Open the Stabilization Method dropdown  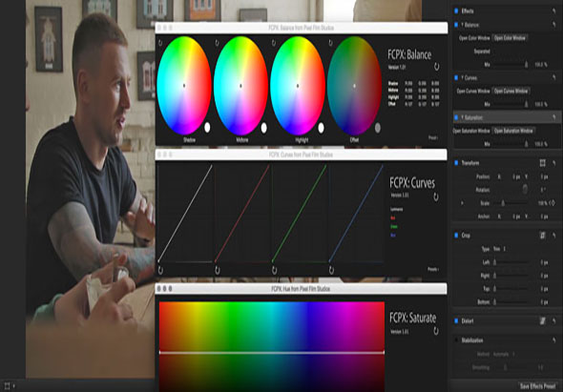point(504,354)
